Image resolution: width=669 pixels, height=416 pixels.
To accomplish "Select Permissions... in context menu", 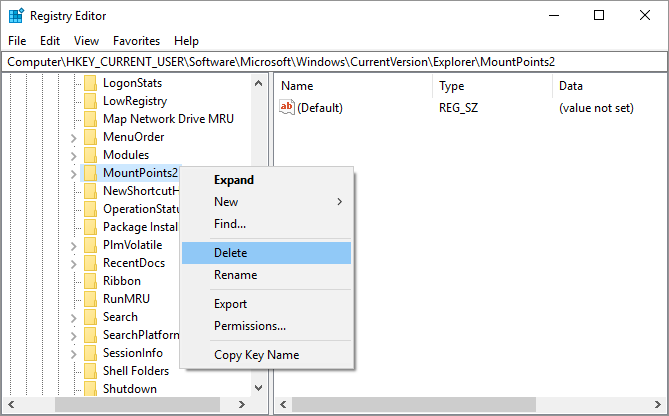I will coord(250,326).
